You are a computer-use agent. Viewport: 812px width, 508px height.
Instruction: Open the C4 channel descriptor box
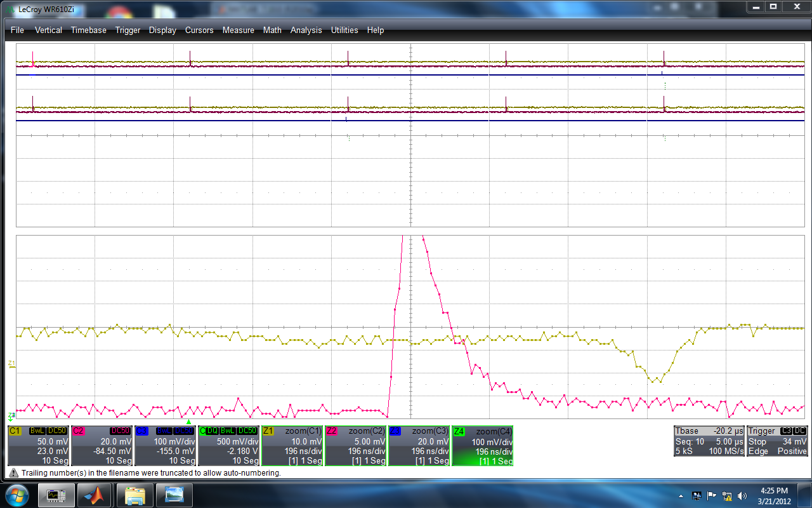pos(228,446)
